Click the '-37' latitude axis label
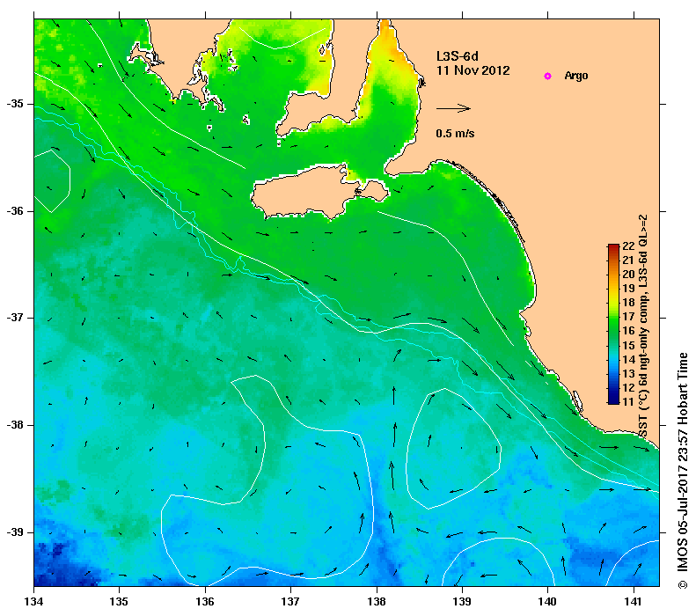The height and width of the screenshot is (616, 696). 15,318
